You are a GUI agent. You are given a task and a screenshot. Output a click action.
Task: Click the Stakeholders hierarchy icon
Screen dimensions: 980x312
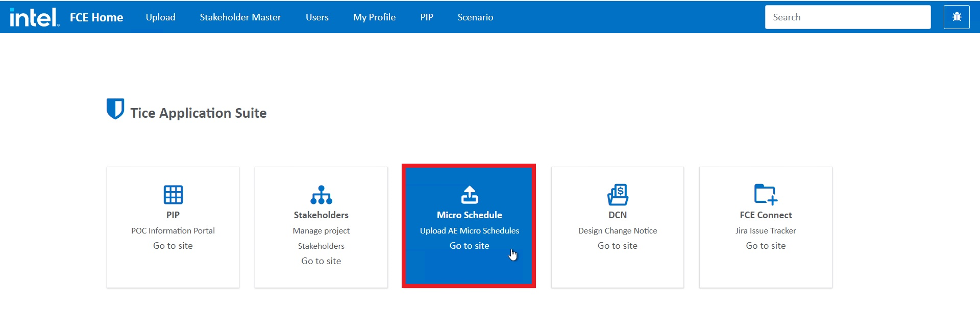(321, 194)
